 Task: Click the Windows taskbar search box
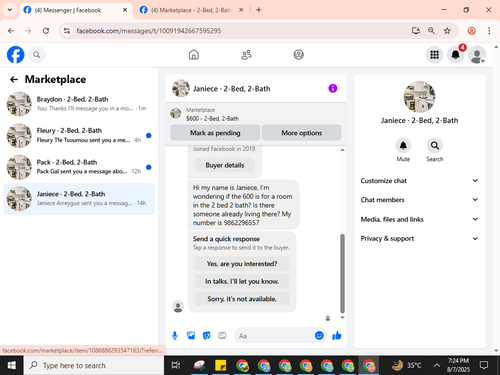click(94, 365)
